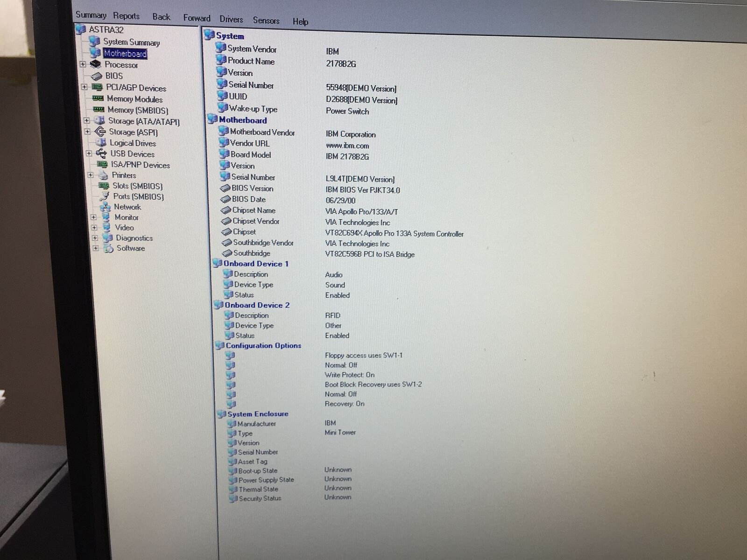Click the Printers icon in tree
This screenshot has height=560, width=747.
click(x=103, y=175)
